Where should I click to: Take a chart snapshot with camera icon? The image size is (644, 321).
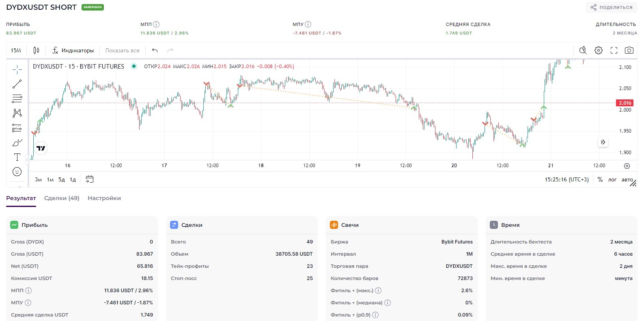point(629,50)
